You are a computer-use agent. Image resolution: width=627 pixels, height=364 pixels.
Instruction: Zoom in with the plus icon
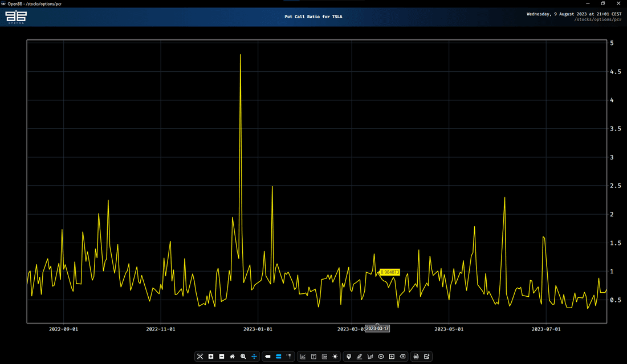tap(211, 357)
